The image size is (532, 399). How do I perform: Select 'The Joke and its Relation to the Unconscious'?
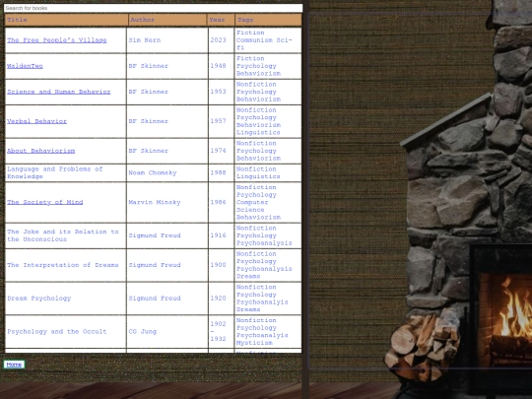tap(63, 235)
